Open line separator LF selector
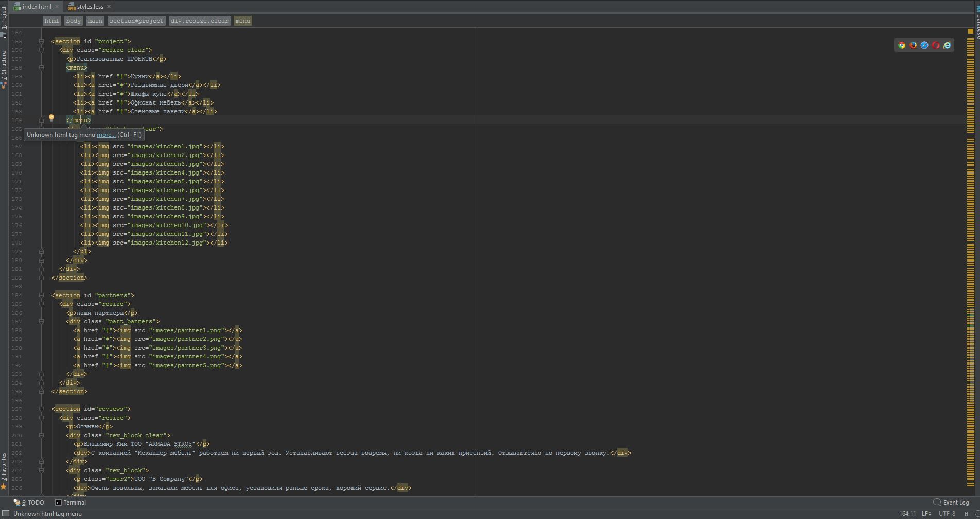Screen dimensions: 980x519 pyautogui.click(x=926, y=514)
